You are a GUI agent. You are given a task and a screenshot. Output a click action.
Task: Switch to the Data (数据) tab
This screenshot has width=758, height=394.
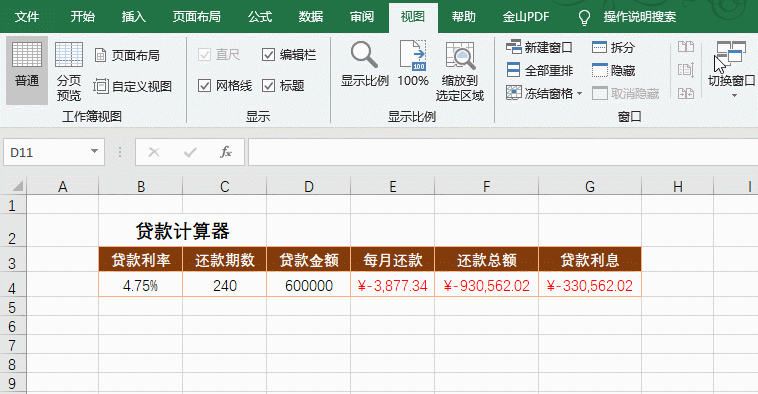coord(311,17)
